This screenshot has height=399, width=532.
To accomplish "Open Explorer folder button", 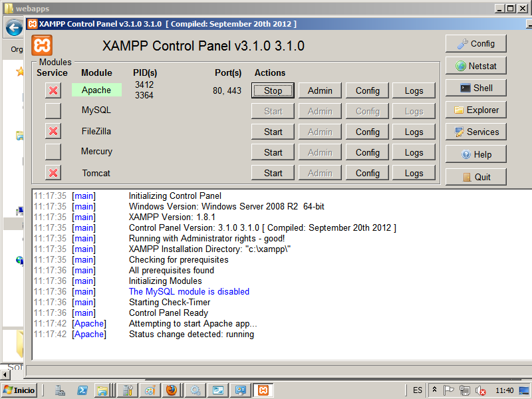I will pos(476,110).
